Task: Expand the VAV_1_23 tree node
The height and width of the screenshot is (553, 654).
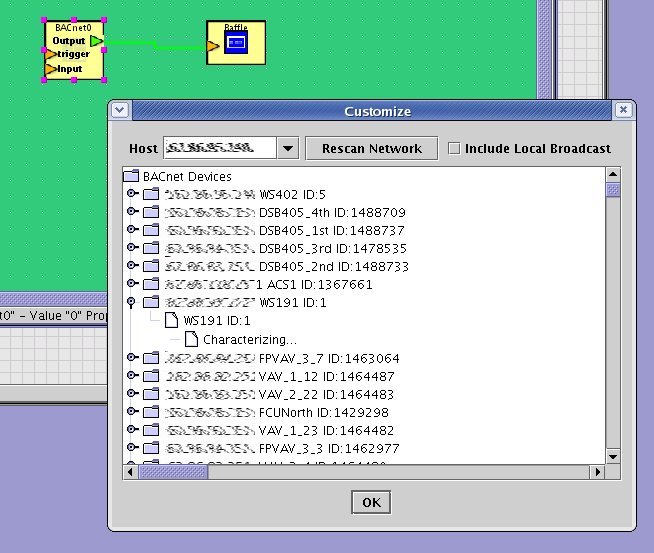Action: tap(132, 429)
